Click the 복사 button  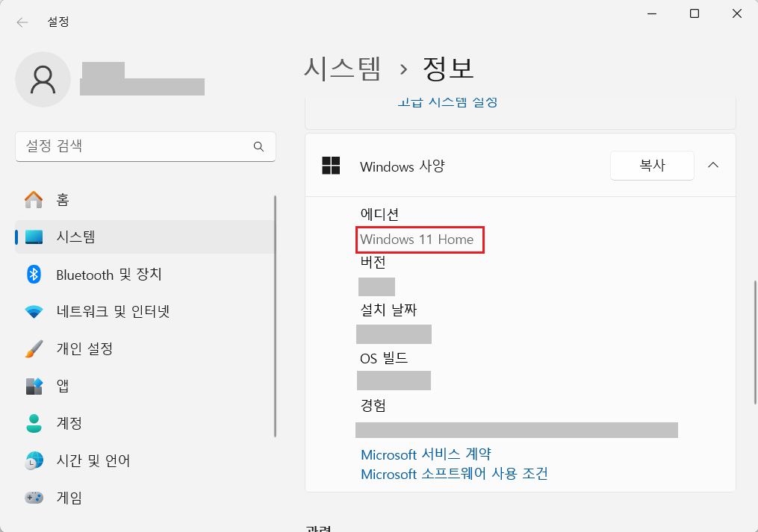pos(652,166)
